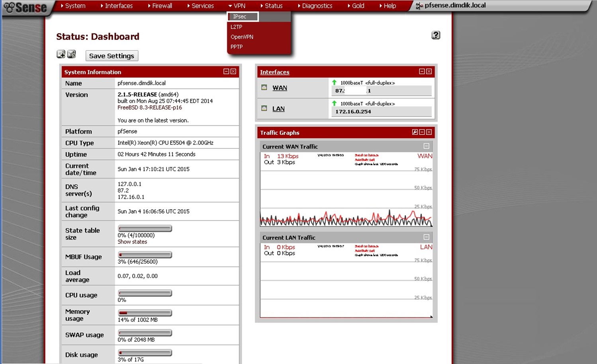
Task: Open the Services menu
Action: 200,6
